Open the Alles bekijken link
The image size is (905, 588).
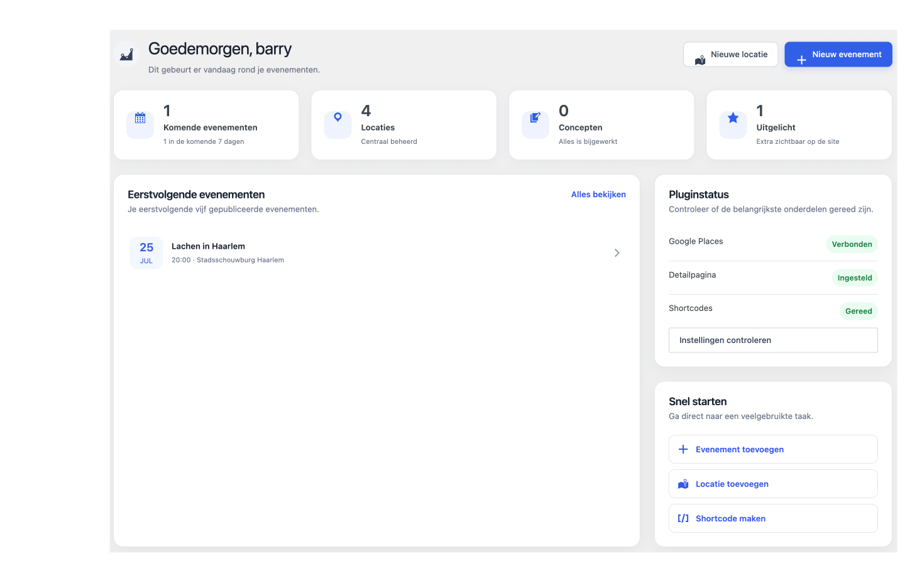click(598, 195)
